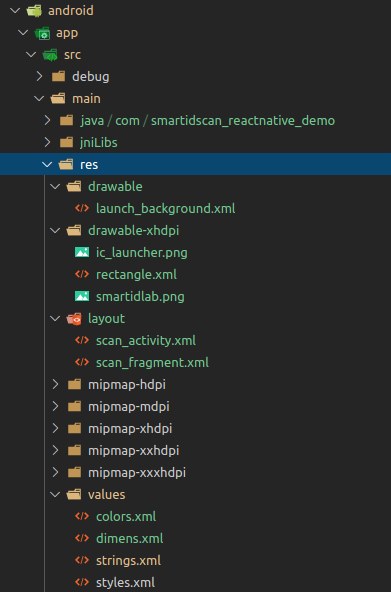Image resolution: width=391 pixels, height=592 pixels.
Task: Click the drawable-xhdpi folder icon
Action: pyautogui.click(x=74, y=230)
